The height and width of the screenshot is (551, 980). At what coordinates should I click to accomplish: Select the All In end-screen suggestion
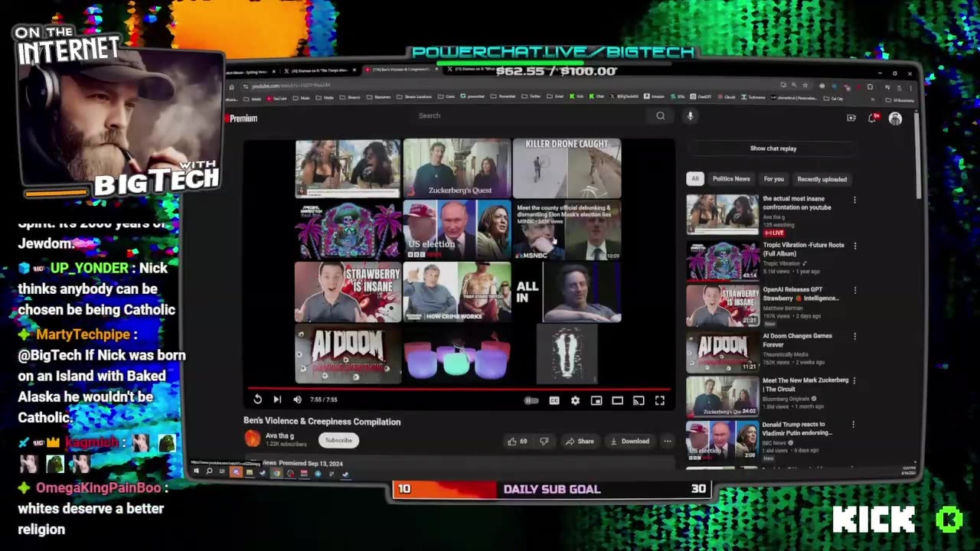click(x=567, y=292)
